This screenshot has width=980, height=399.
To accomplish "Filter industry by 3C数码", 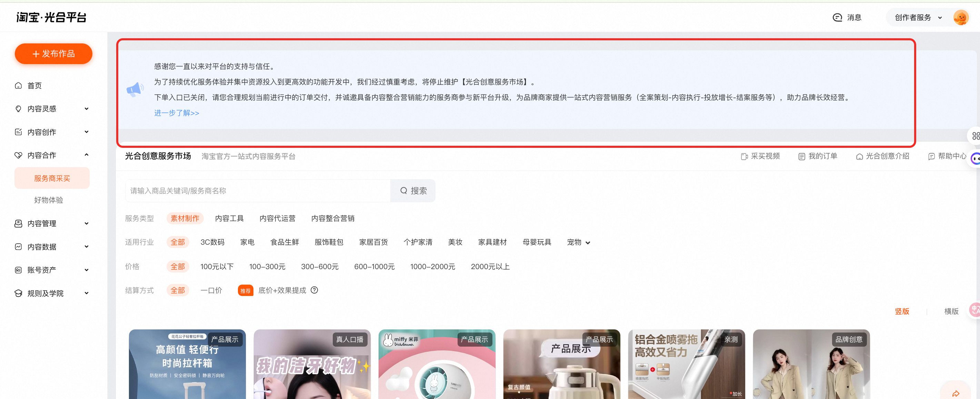I will 212,243.
